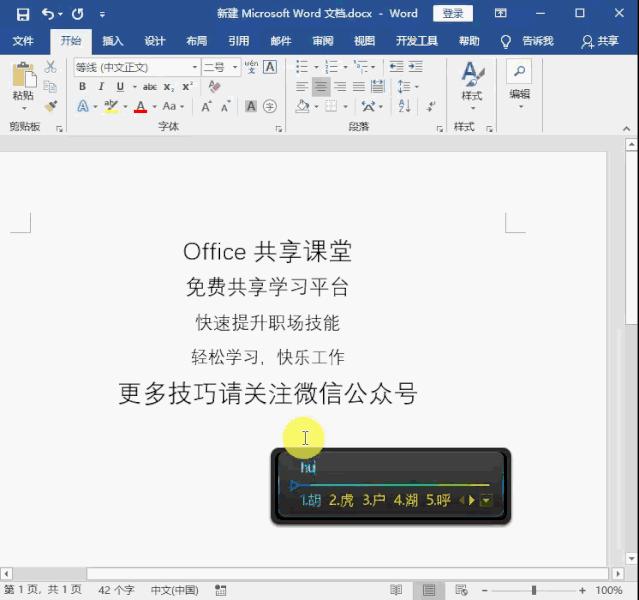Open the font name dropdown
The width and height of the screenshot is (639, 600).
(195, 67)
